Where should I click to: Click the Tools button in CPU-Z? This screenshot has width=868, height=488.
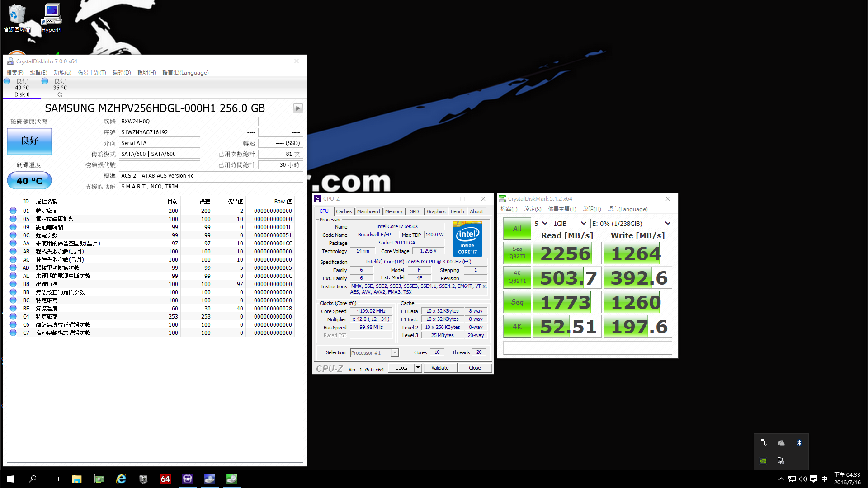coord(401,368)
